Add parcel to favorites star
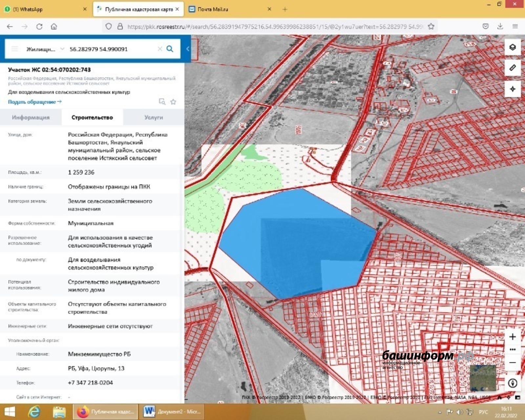The image size is (525, 420). (x=173, y=102)
